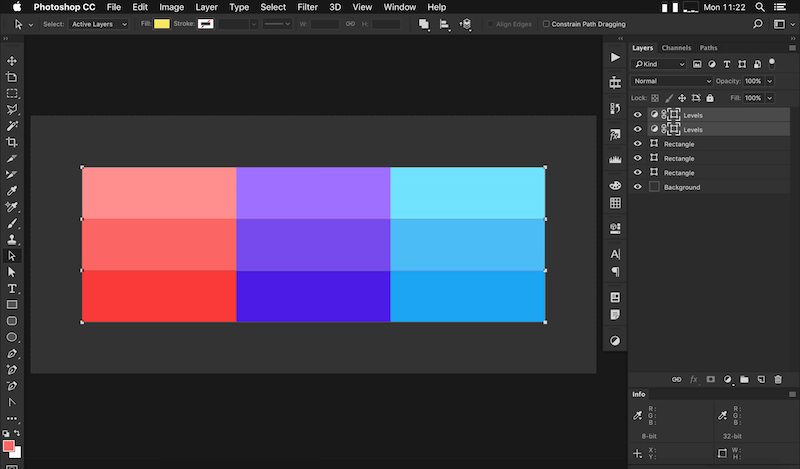Select the Type tool in the toolbar

tap(12, 288)
